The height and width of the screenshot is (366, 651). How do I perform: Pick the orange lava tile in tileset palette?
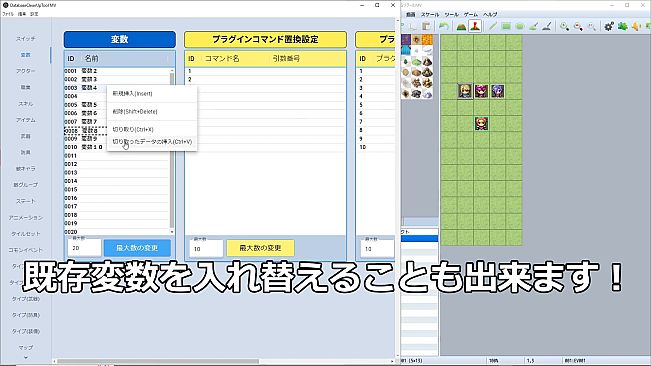click(x=427, y=40)
